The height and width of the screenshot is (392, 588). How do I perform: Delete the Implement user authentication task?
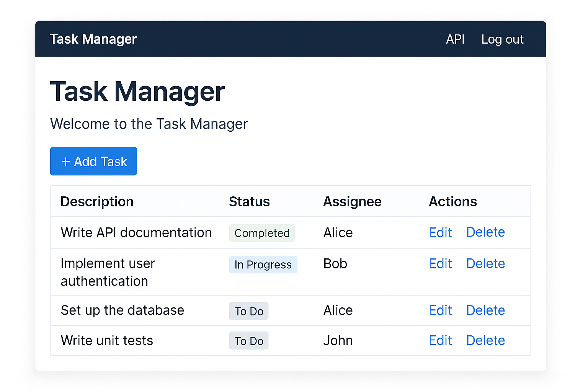[485, 264]
